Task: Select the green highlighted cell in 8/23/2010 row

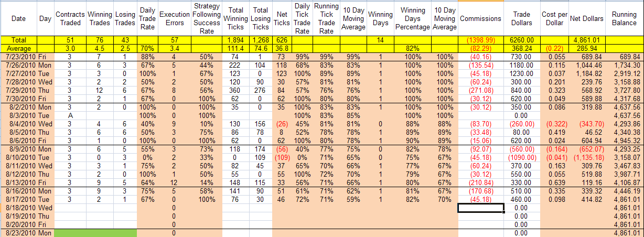Action: click(x=95, y=232)
